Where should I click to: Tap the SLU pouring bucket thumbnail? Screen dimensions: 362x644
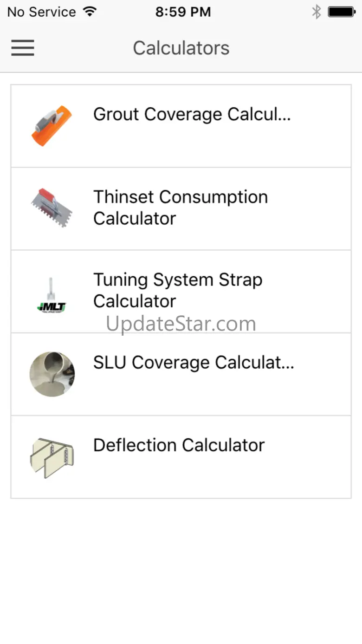tap(52, 374)
